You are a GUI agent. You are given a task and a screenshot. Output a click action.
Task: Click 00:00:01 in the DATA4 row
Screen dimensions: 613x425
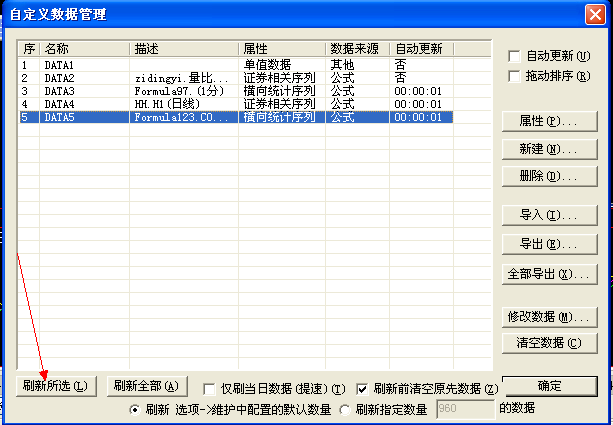[418, 104]
